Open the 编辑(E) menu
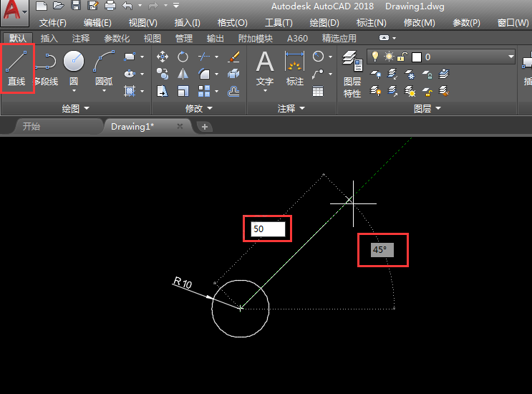This screenshot has width=532, height=394. click(x=97, y=23)
